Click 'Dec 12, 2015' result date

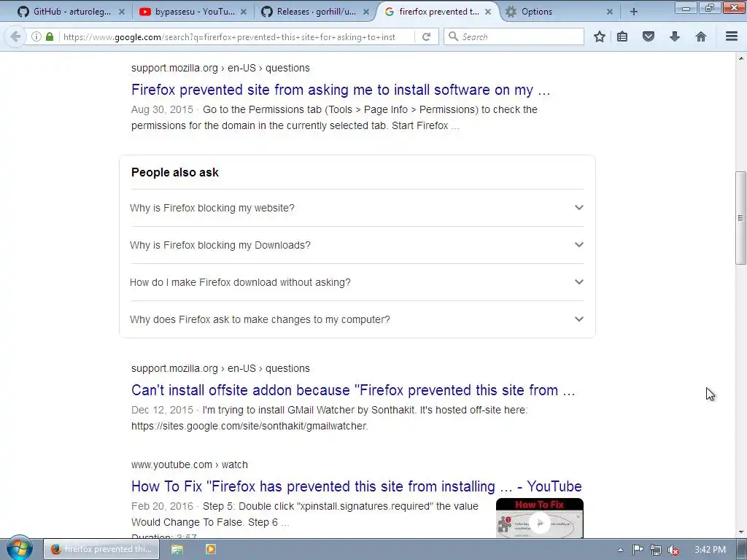click(162, 410)
